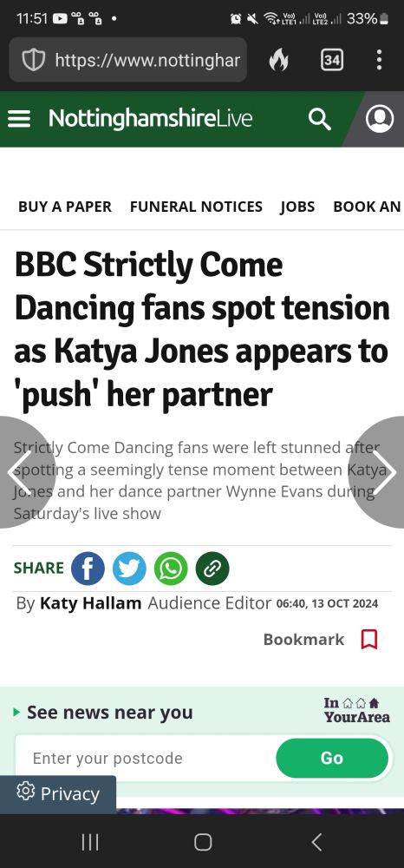404x868 pixels.
Task: Open the Privacy settings button
Action: point(58,794)
